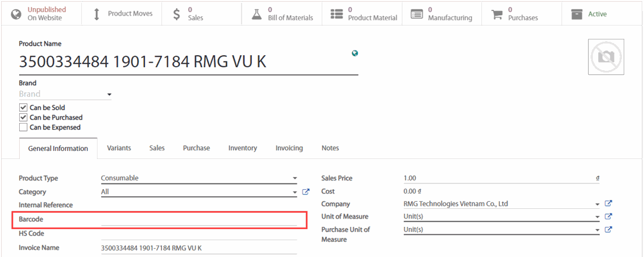Viewport: 644px width, 257px height.
Task: Open Manufacturing stat button icon
Action: [x=416, y=14]
